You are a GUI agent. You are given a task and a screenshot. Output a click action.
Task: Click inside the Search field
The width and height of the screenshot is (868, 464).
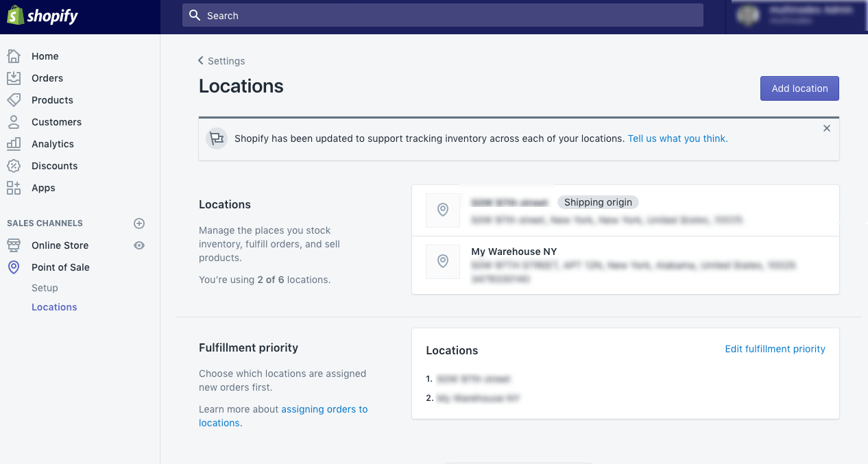(442, 14)
